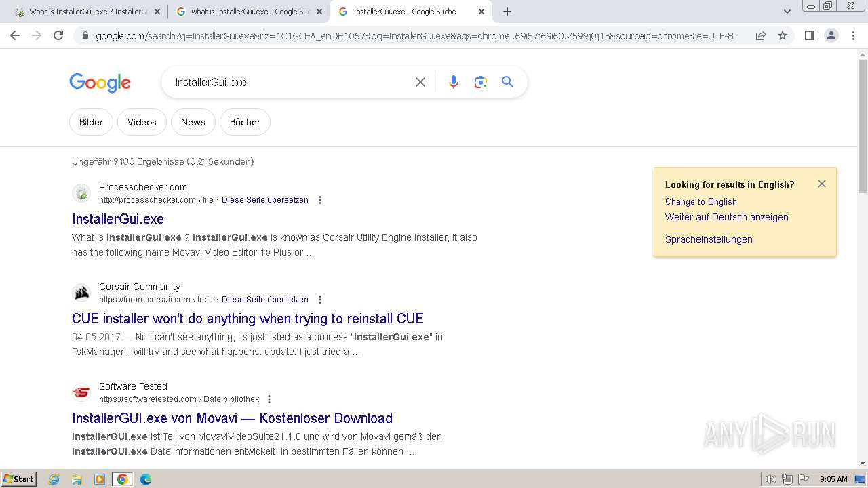Screen dimensions: 868x488
Task: Reload the current page
Action: click(x=58, y=35)
